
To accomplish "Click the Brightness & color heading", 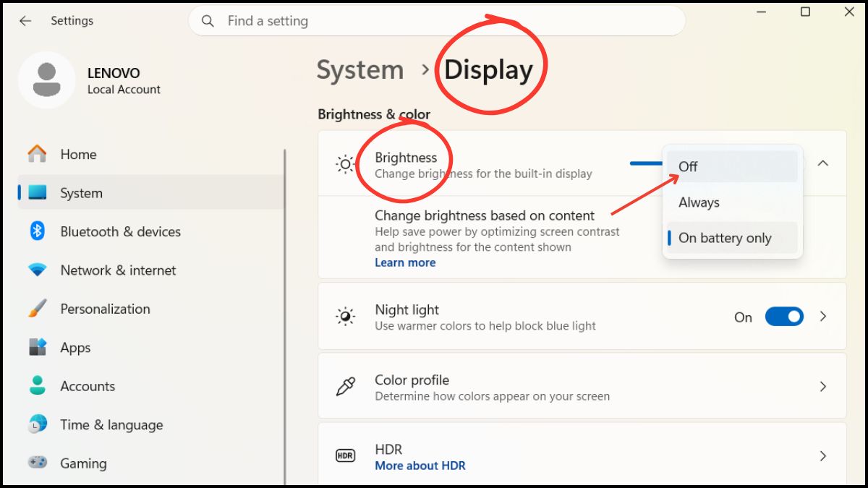I will pos(374,114).
